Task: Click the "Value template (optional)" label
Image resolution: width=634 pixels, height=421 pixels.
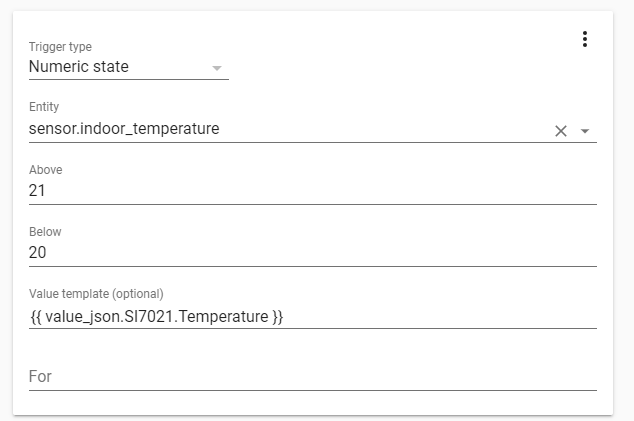Action: click(x=96, y=294)
